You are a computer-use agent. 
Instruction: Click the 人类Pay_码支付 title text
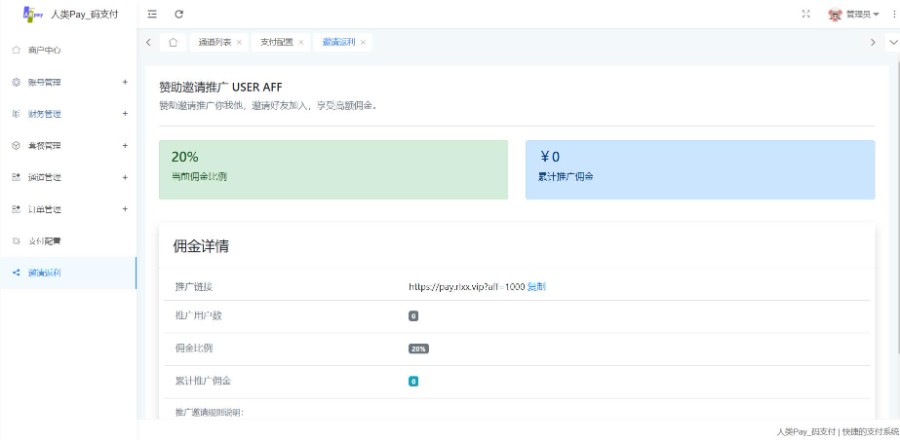point(84,15)
